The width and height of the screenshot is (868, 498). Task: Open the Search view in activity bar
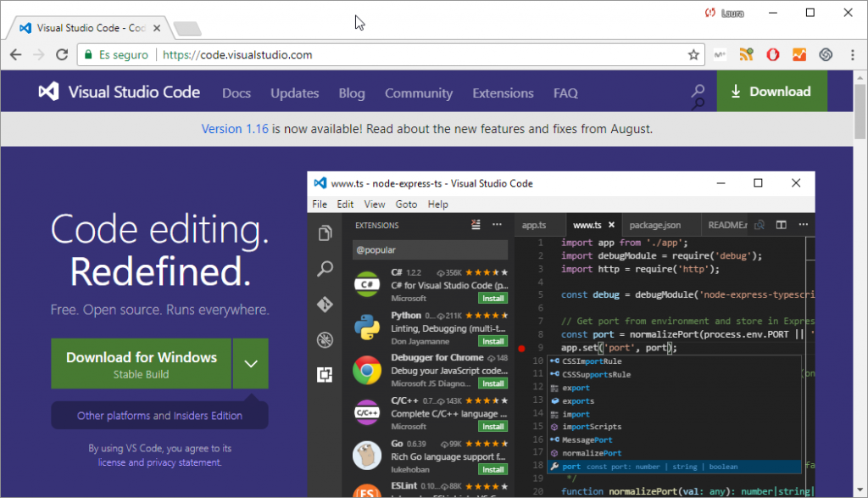325,269
